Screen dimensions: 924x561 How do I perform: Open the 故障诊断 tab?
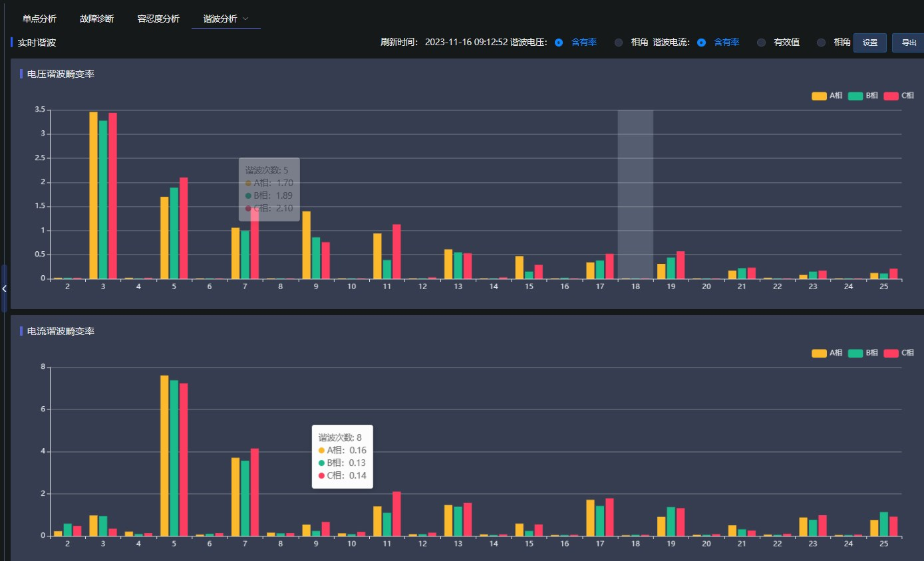tap(96, 19)
